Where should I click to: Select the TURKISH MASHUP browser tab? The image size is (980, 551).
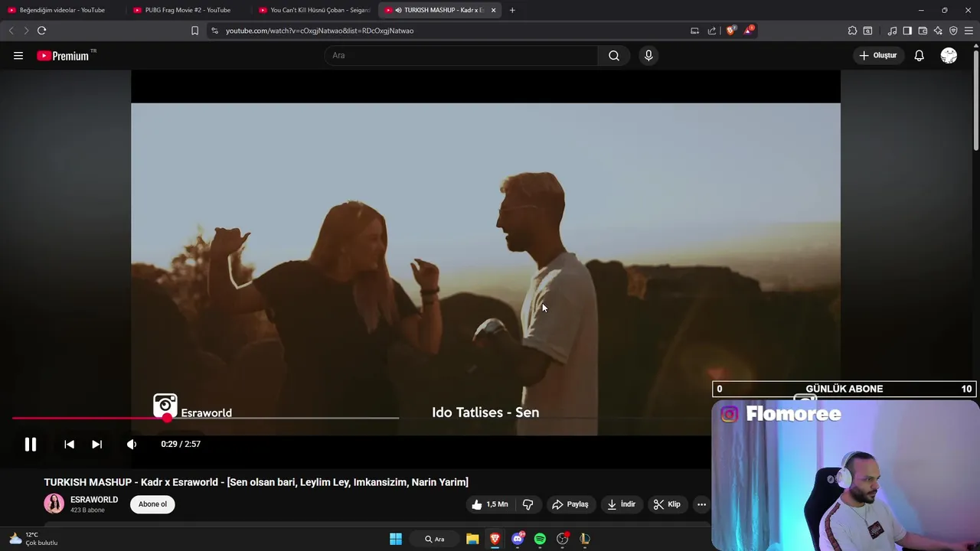[439, 10]
